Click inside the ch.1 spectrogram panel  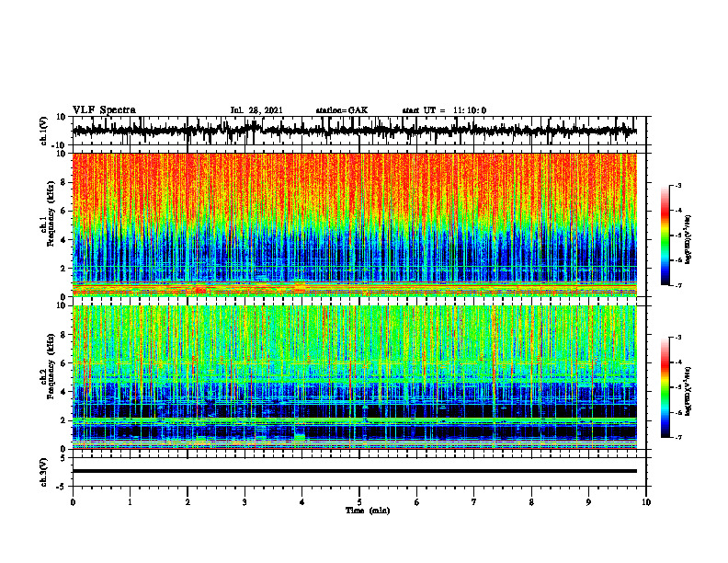pyautogui.click(x=355, y=224)
